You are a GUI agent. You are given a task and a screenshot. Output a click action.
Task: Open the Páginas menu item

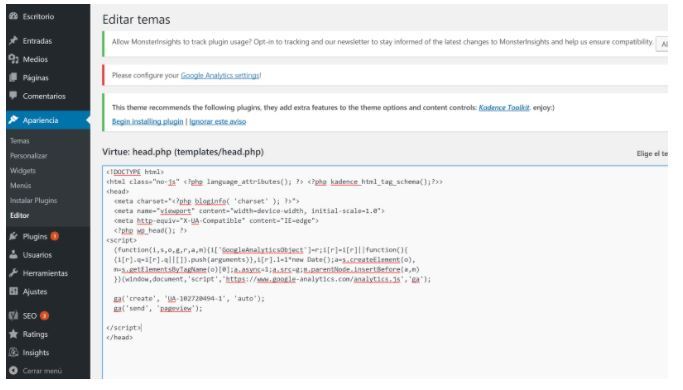pos(35,78)
